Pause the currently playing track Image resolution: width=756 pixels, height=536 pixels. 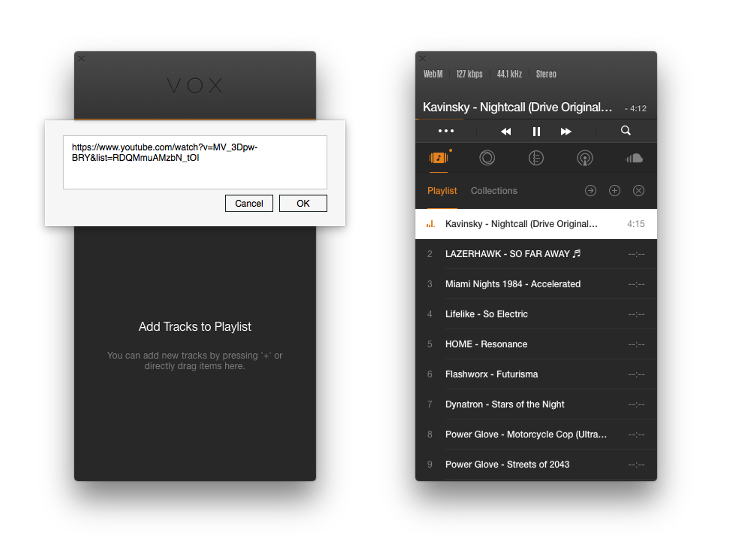point(536,131)
